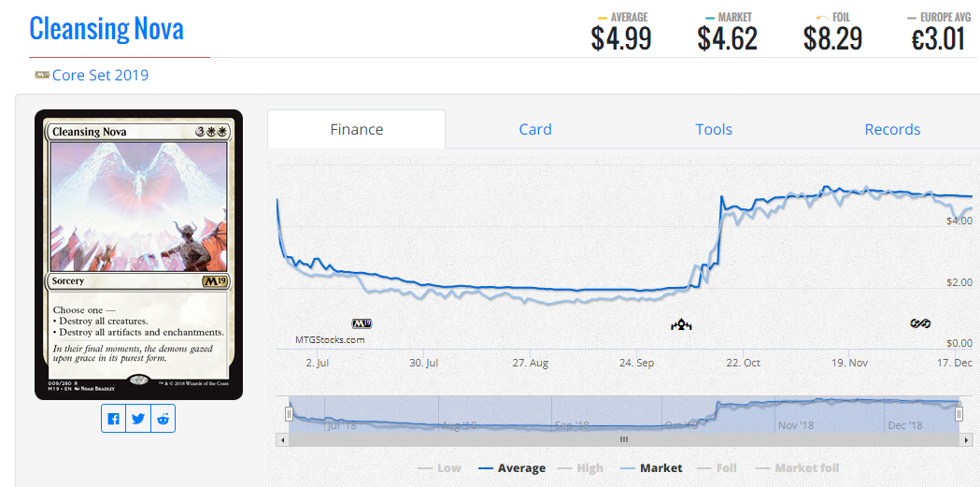Screen dimensions: 980x487
Task: Open the Tools tab
Action: [x=714, y=129]
